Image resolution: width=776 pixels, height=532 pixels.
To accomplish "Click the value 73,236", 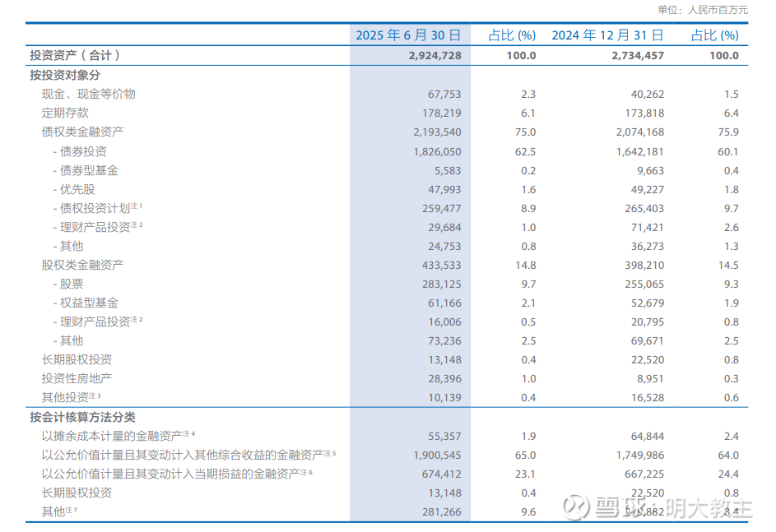I will [444, 341].
